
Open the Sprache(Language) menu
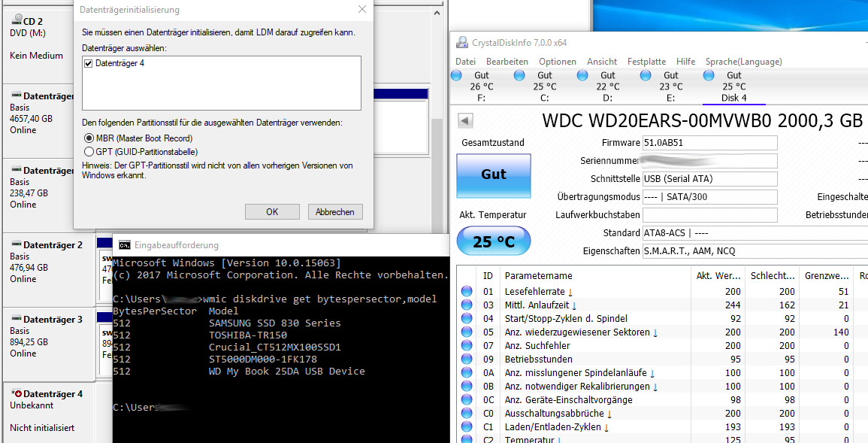[743, 62]
